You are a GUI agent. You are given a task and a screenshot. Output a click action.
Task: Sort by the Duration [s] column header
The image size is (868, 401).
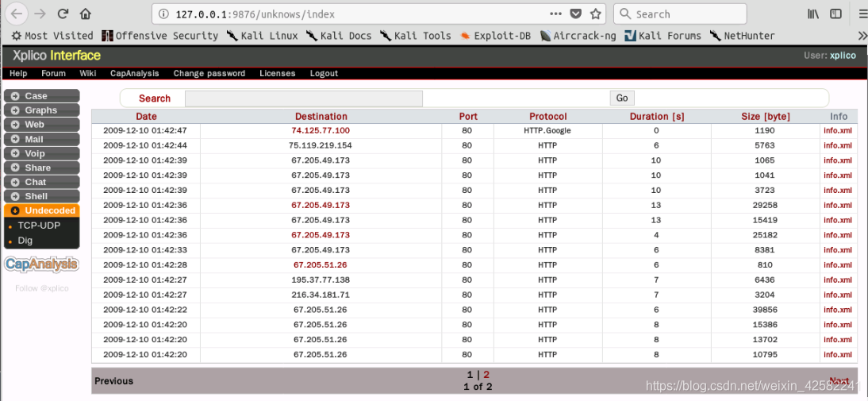656,116
